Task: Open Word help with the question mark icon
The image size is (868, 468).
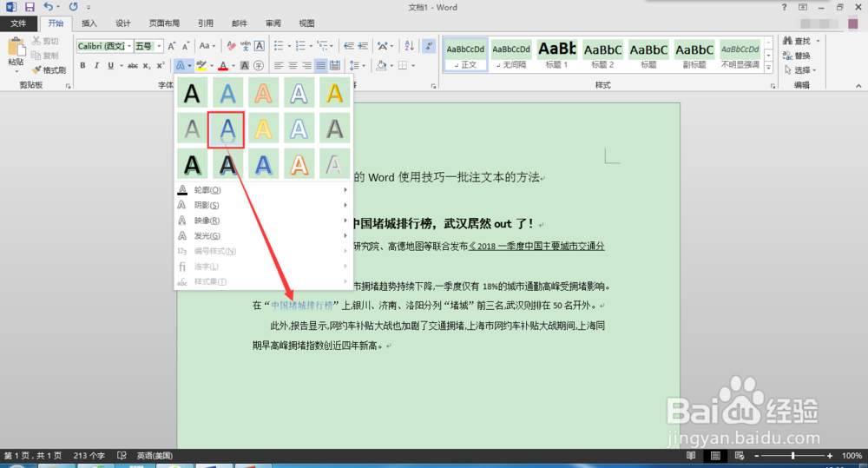Action: coord(784,7)
